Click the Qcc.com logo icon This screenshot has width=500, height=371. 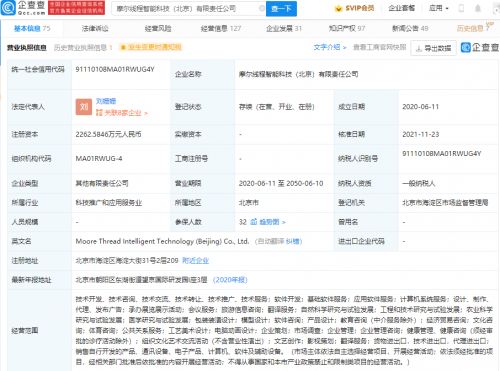click(x=8, y=8)
